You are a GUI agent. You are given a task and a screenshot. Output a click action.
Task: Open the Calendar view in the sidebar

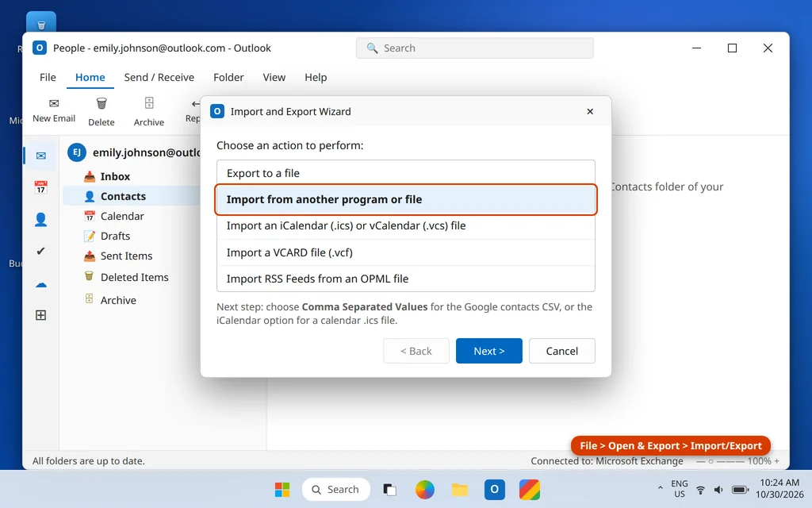point(41,187)
